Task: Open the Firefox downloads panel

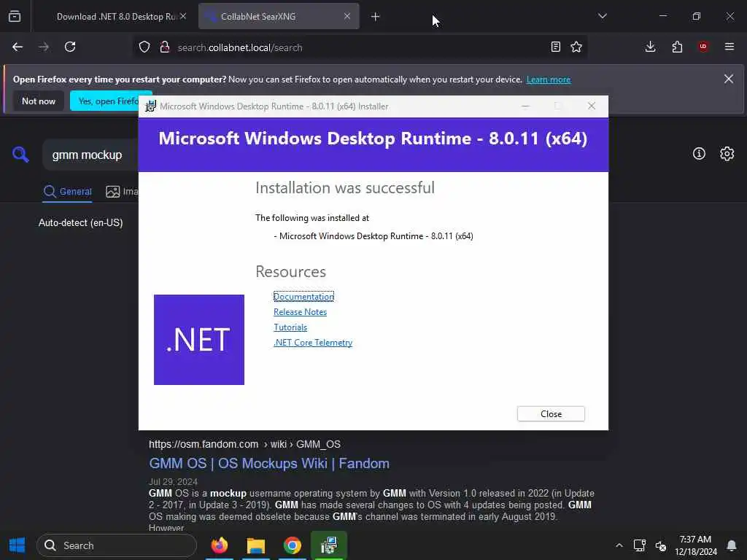Action: [650, 47]
